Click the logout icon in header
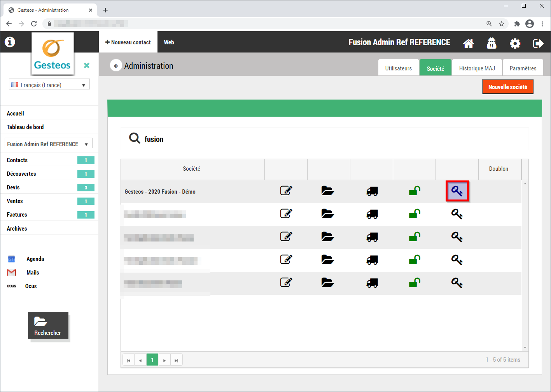 (x=538, y=43)
